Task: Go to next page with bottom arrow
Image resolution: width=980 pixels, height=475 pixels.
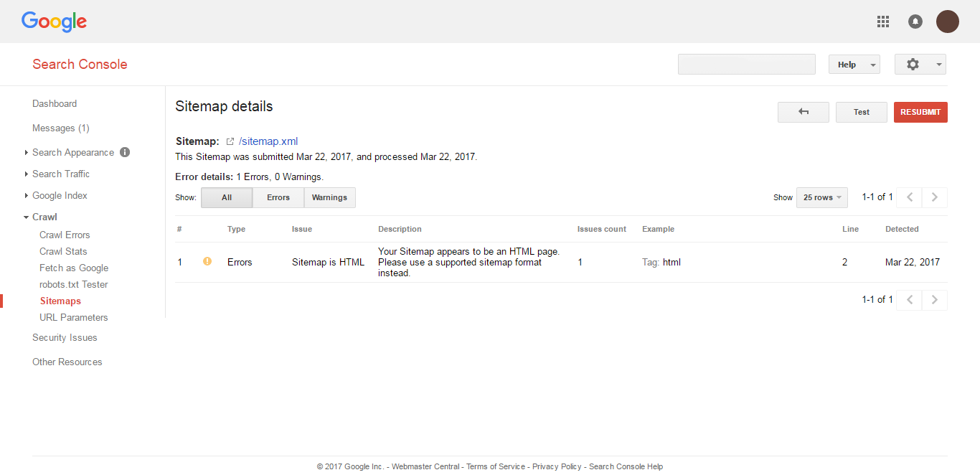Action: (x=935, y=300)
